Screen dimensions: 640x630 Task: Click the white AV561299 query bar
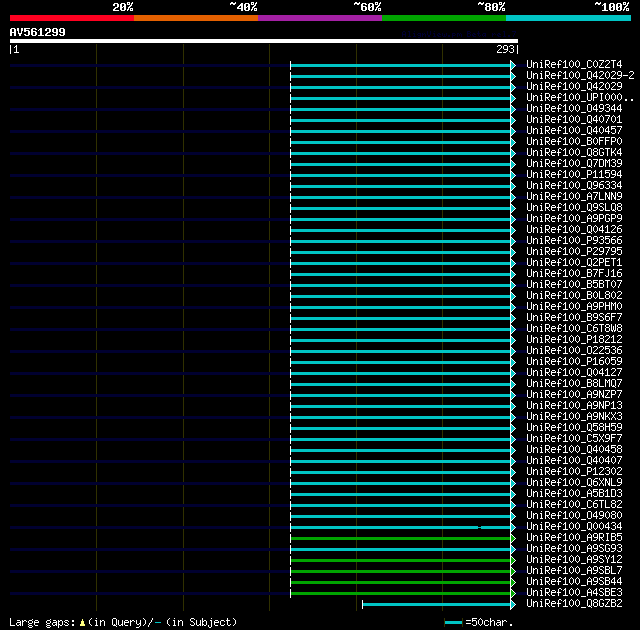coord(264,41)
